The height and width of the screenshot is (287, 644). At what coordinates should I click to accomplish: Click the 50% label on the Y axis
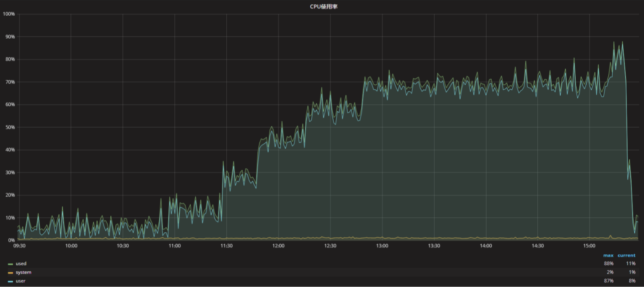click(9, 127)
